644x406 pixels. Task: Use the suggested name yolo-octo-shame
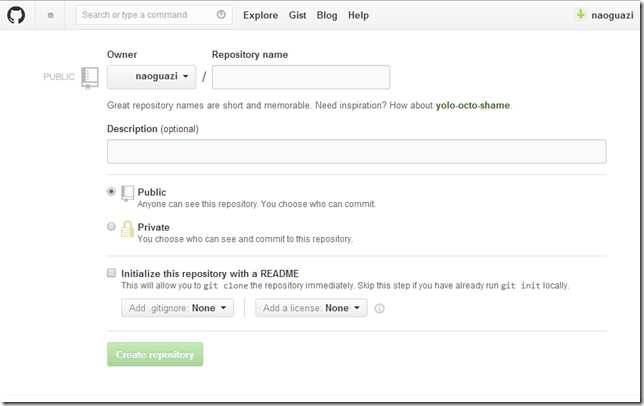tap(473, 106)
